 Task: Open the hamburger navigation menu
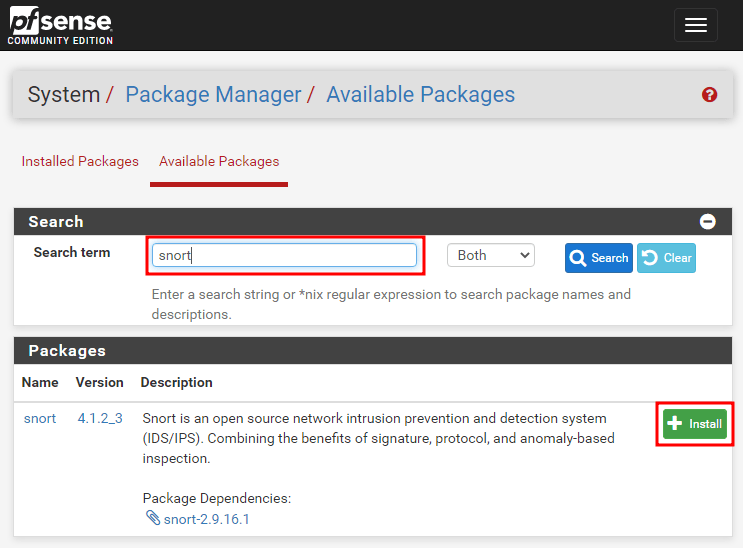[695, 26]
